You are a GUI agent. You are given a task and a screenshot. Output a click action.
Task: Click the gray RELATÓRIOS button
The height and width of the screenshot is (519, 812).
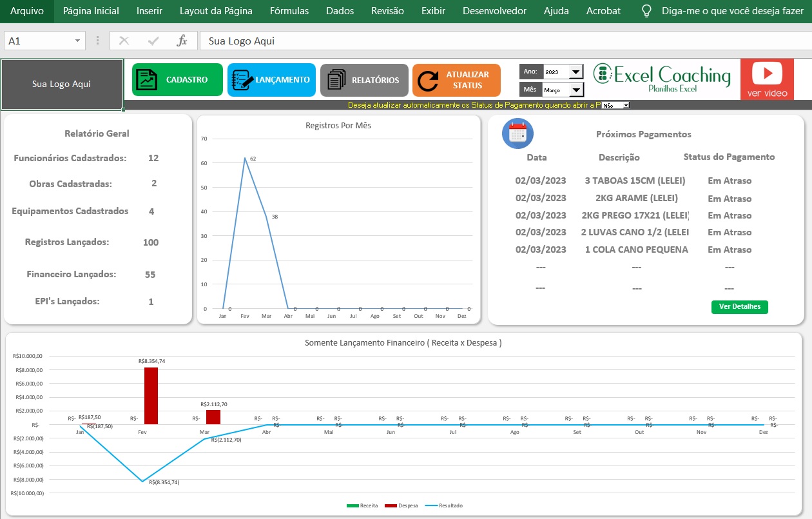(x=364, y=80)
